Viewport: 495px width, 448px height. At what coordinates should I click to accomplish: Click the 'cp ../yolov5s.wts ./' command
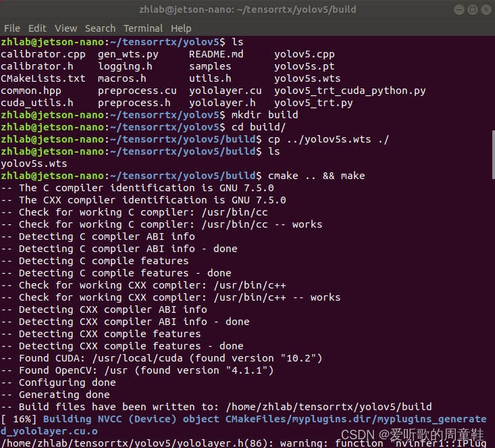tap(329, 139)
